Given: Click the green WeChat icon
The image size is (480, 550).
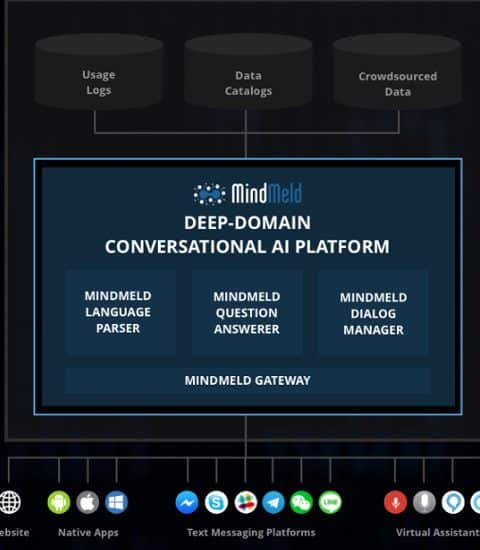Looking at the screenshot, I should click(301, 502).
